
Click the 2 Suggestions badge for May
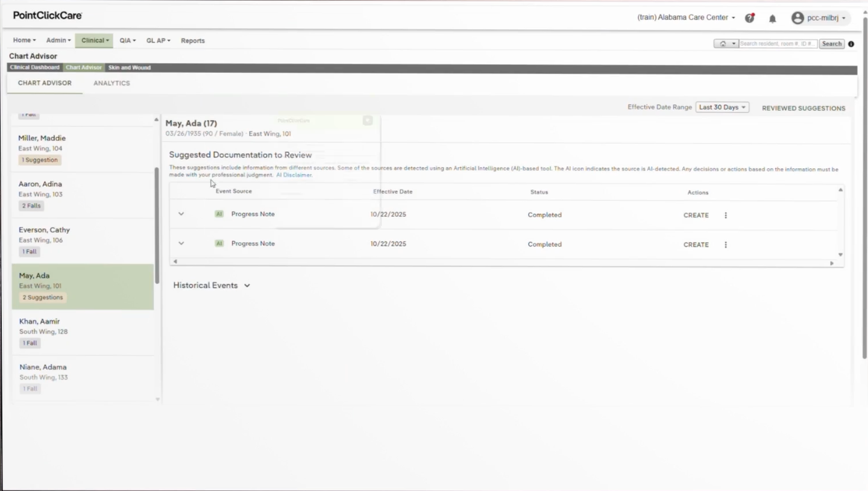pos(42,297)
